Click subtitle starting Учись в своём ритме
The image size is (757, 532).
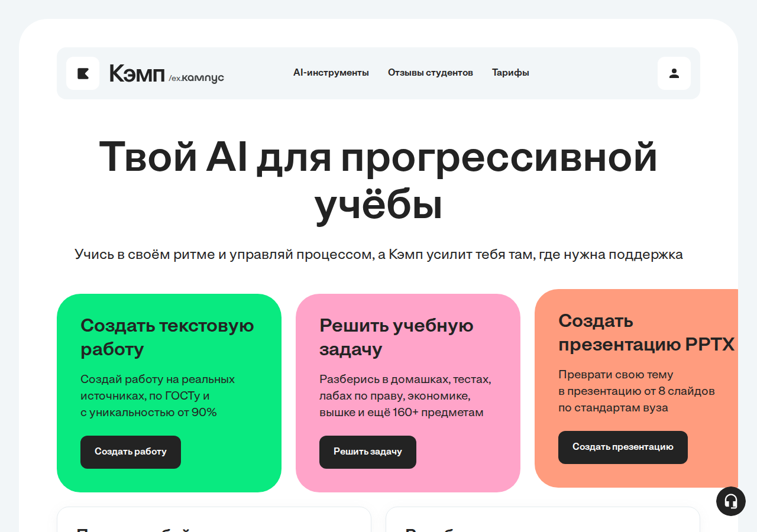(x=378, y=255)
